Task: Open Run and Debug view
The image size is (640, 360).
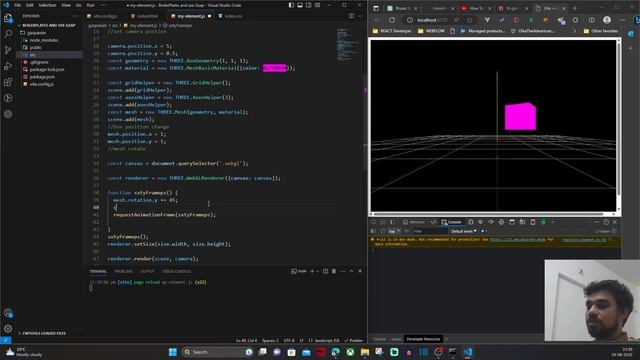Action: point(8,66)
